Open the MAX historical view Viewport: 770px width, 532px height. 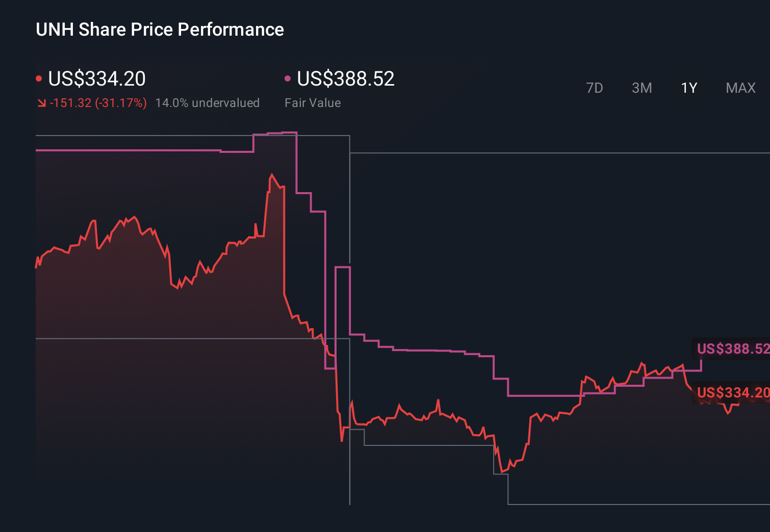pyautogui.click(x=740, y=88)
